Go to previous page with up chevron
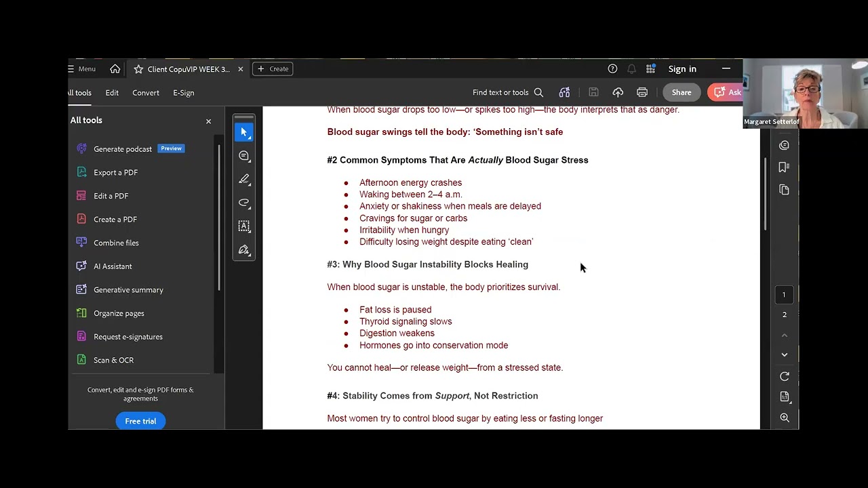The image size is (868, 488). coord(785,335)
